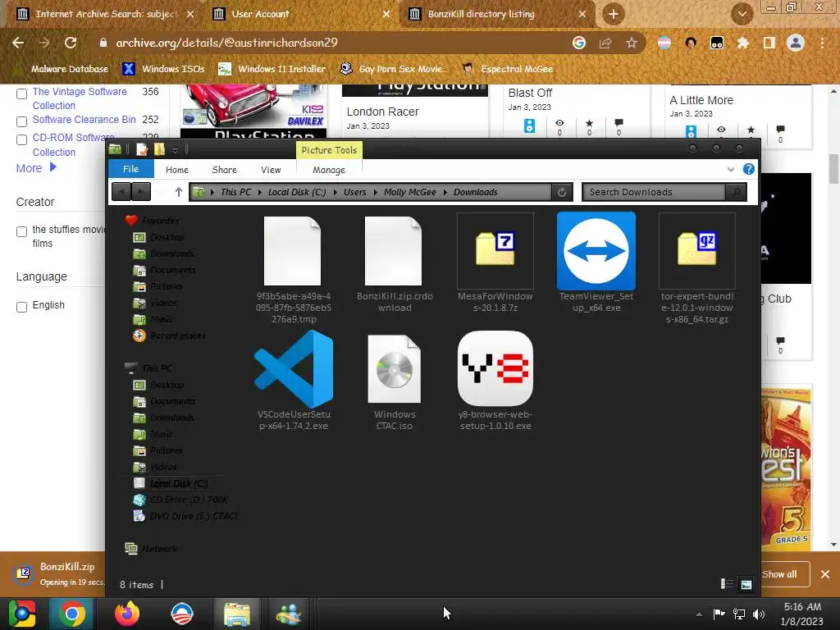This screenshot has width=840, height=630.
Task: Show hidden system tray icons
Action: [699, 614]
